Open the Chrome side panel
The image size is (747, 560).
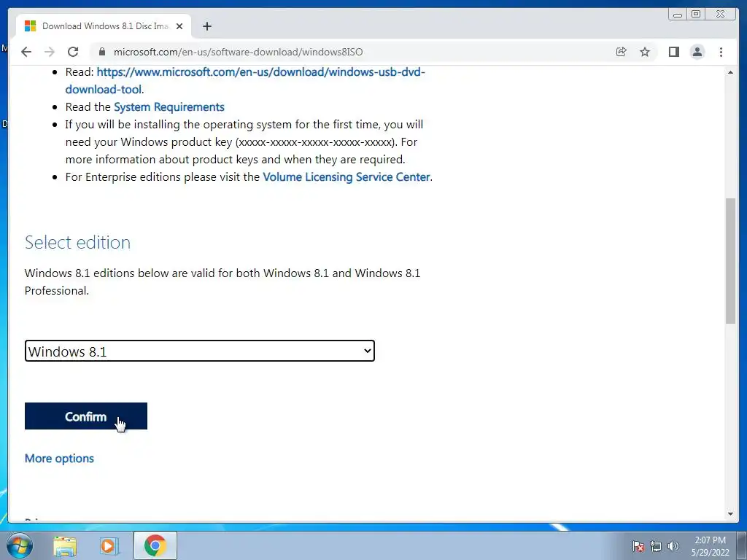[673, 52]
